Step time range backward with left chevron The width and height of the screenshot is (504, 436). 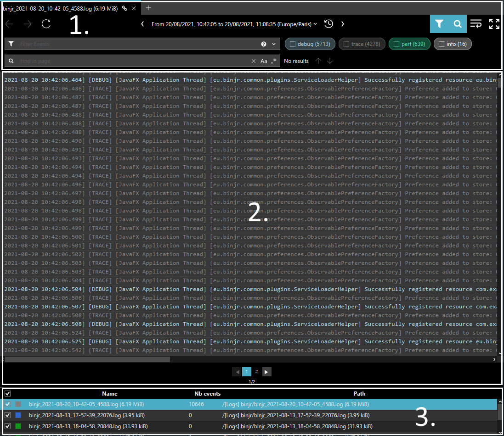143,24
